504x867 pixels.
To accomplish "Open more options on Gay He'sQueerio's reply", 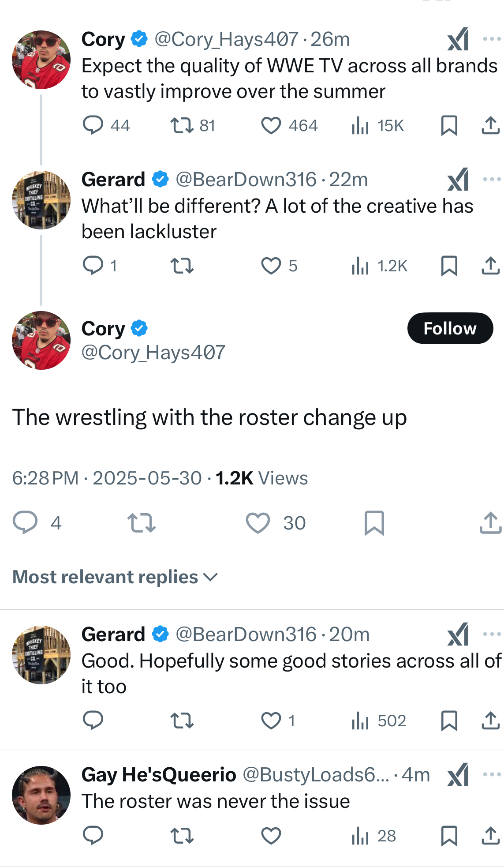I will coord(492,775).
